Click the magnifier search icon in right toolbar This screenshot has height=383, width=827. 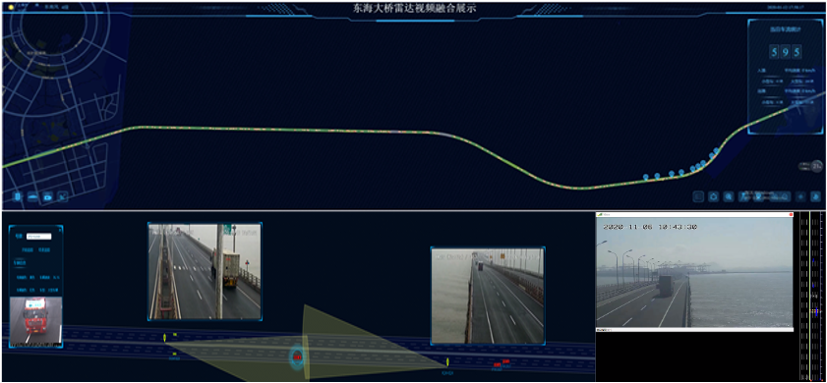(728, 197)
